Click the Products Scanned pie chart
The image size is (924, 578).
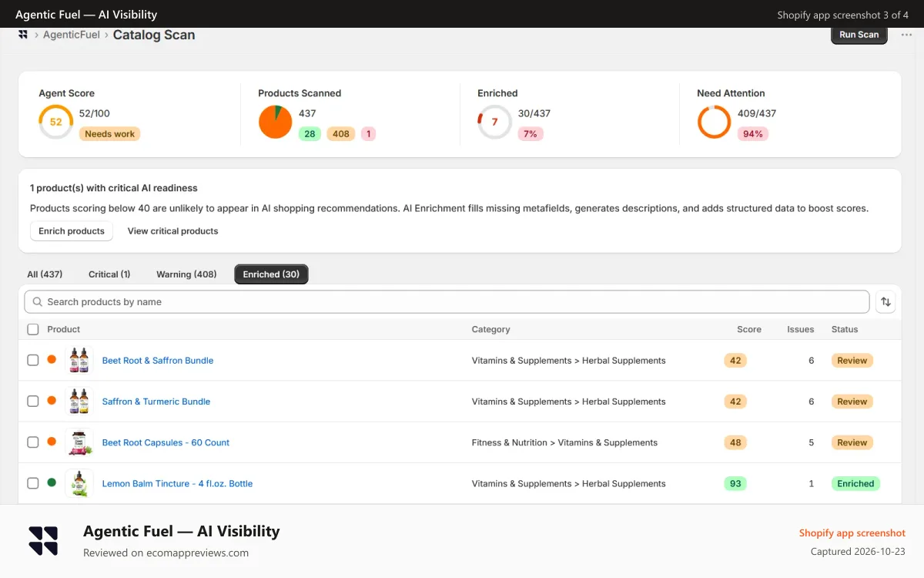click(x=275, y=122)
